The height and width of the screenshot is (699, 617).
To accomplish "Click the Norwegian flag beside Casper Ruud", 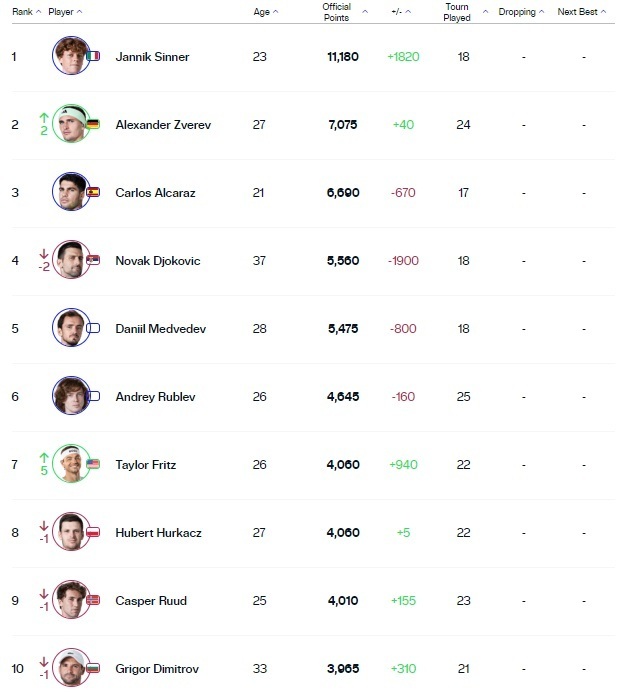I will 93,600.
